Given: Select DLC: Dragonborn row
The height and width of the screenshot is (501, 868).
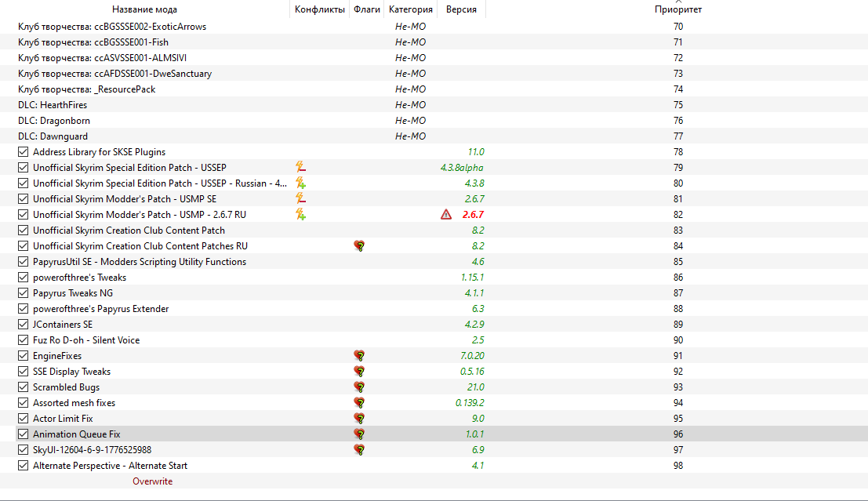Looking at the screenshot, I should click(x=434, y=120).
